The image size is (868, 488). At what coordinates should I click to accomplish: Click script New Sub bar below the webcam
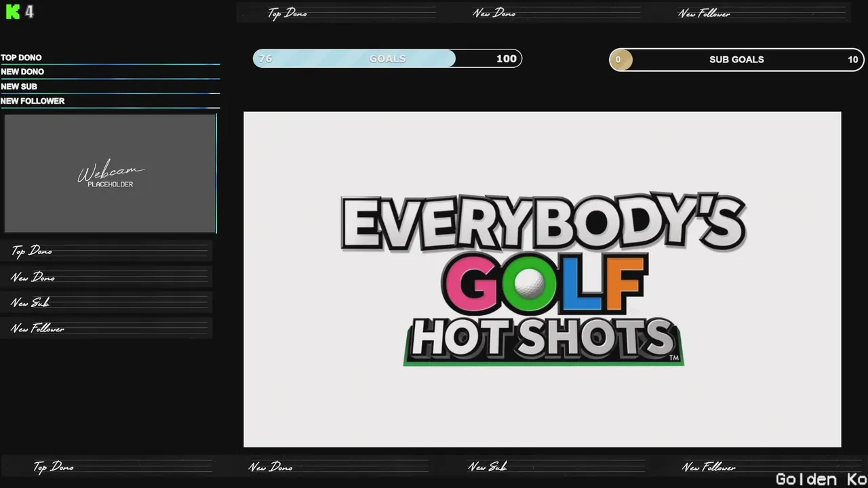click(106, 302)
